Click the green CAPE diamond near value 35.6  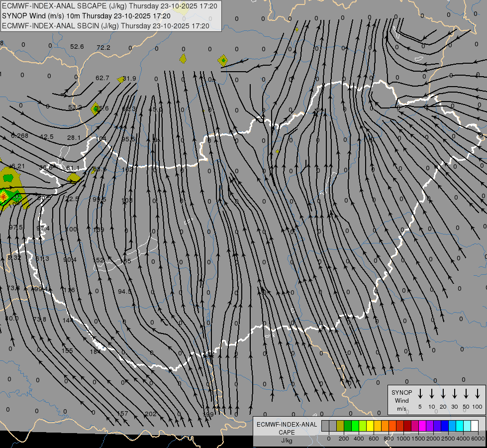pos(96,109)
